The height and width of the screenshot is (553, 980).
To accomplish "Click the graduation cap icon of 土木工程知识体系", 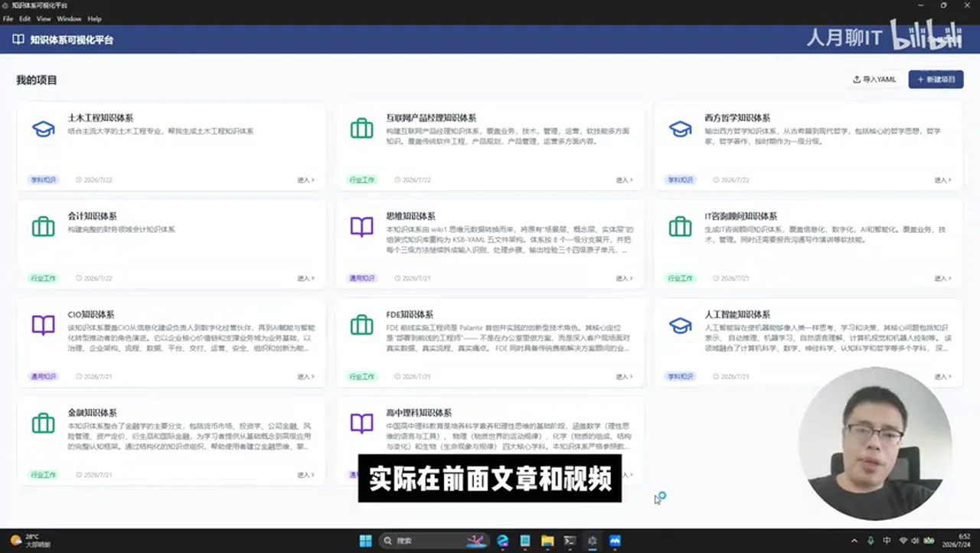I will pos(43,129).
